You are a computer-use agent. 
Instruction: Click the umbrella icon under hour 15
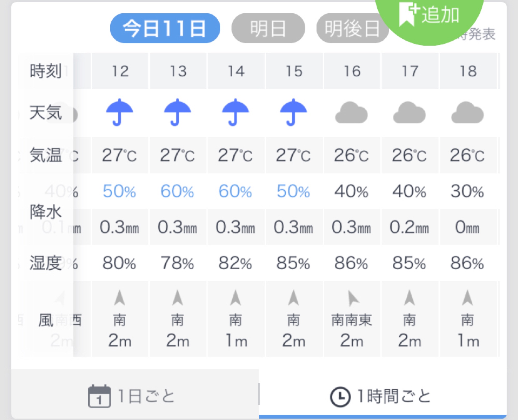pos(293,112)
